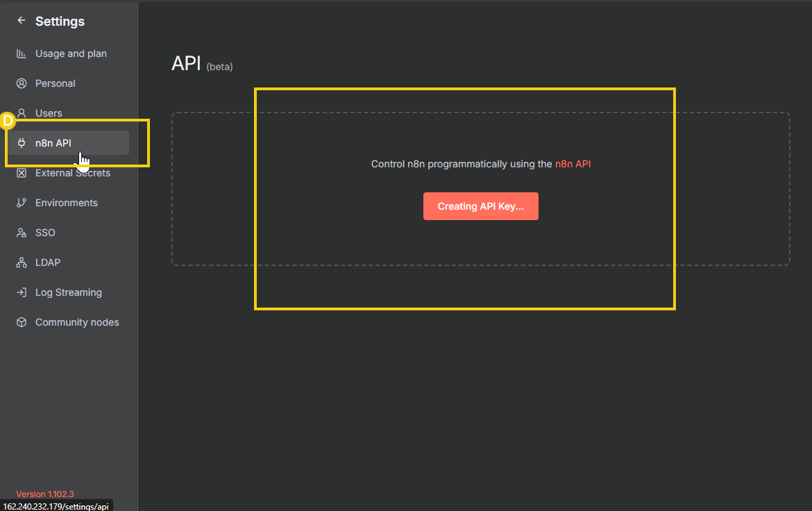
Task: Click the n8n API plug icon
Action: click(x=22, y=143)
